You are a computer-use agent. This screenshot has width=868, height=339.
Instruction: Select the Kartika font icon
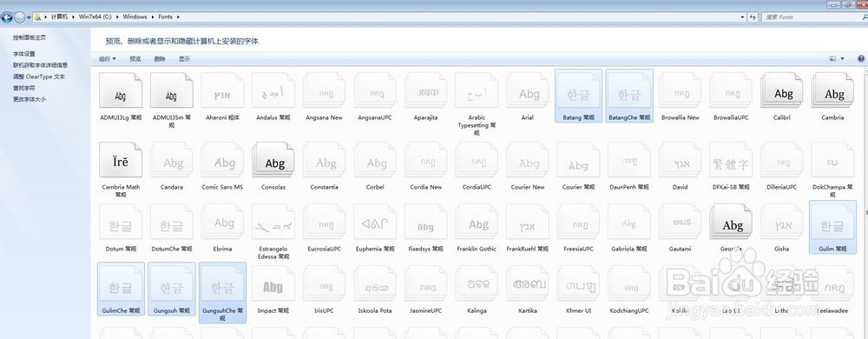pyautogui.click(x=528, y=284)
